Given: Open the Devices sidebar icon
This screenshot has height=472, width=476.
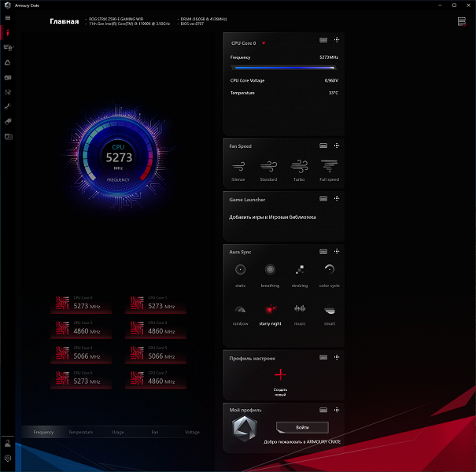Looking at the screenshot, I should pyautogui.click(x=8, y=47).
